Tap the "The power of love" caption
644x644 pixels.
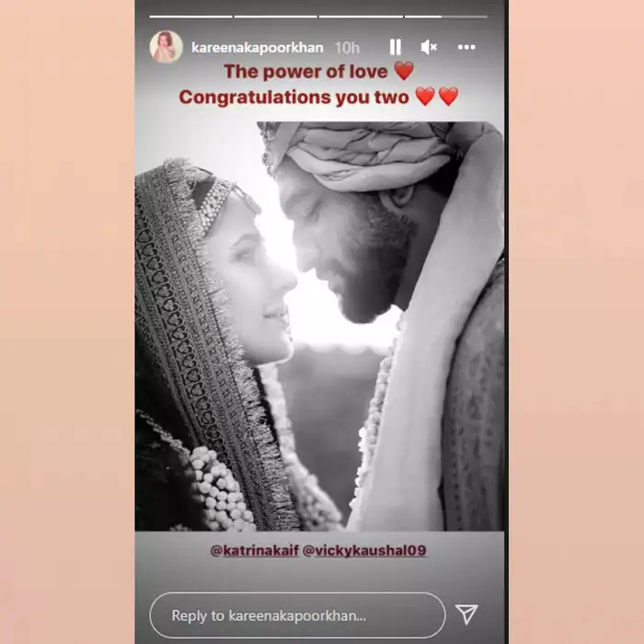click(305, 72)
